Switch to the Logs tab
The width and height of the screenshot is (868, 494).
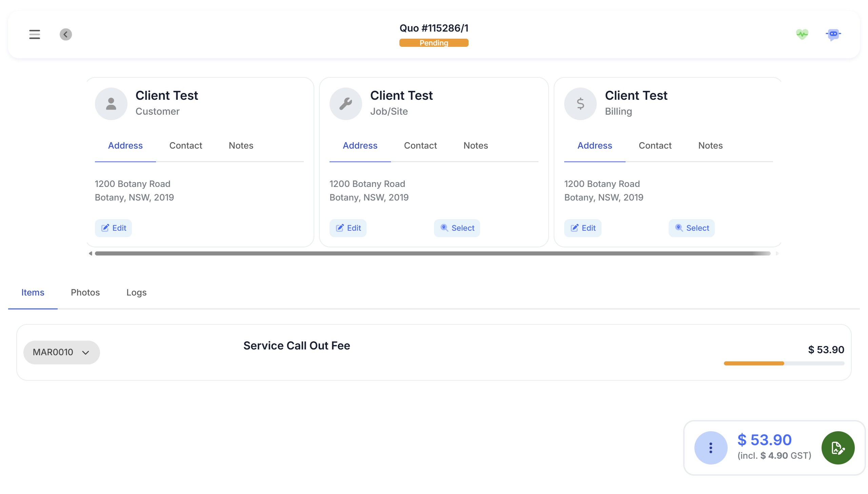(x=136, y=292)
